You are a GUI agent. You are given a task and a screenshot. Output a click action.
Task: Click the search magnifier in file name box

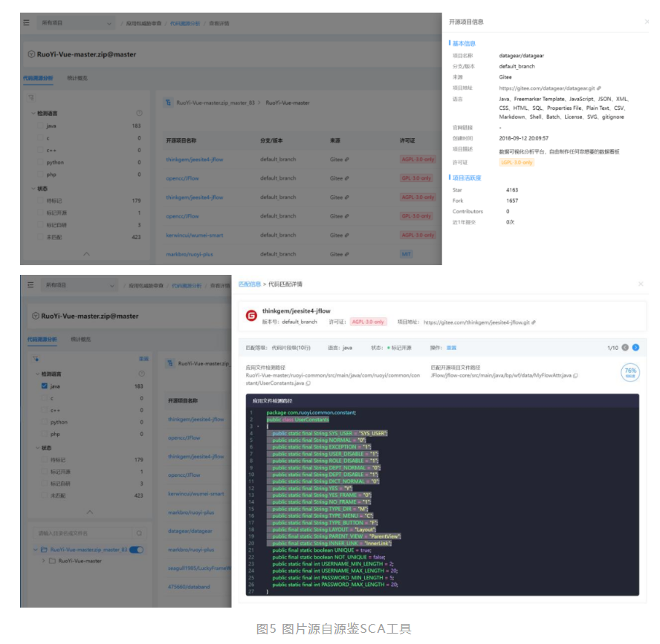coord(139,533)
